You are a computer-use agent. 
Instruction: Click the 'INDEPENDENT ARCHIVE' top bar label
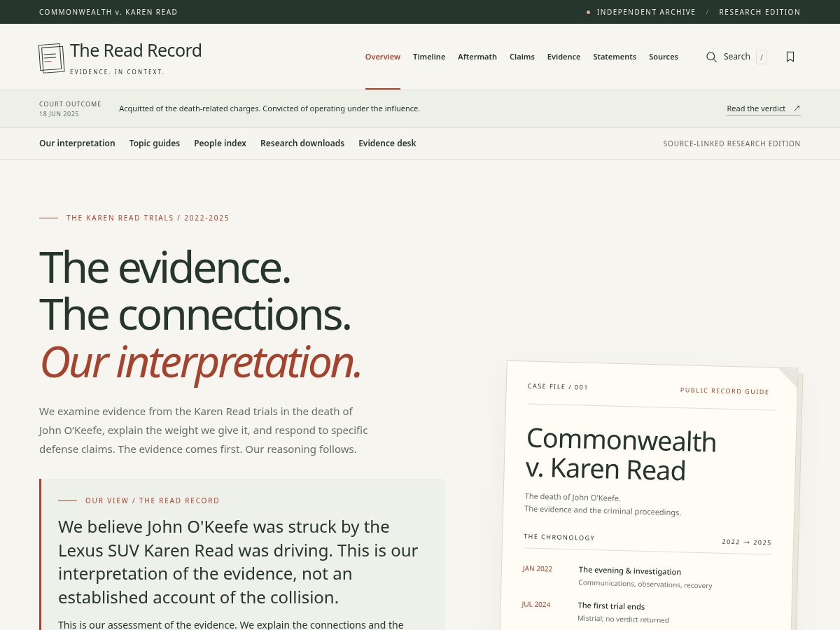646,12
